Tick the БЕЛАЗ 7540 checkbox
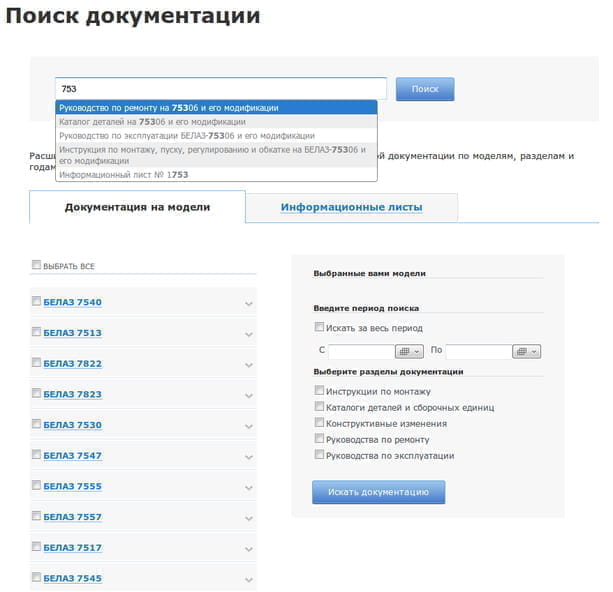The image size is (613, 592). [x=36, y=301]
